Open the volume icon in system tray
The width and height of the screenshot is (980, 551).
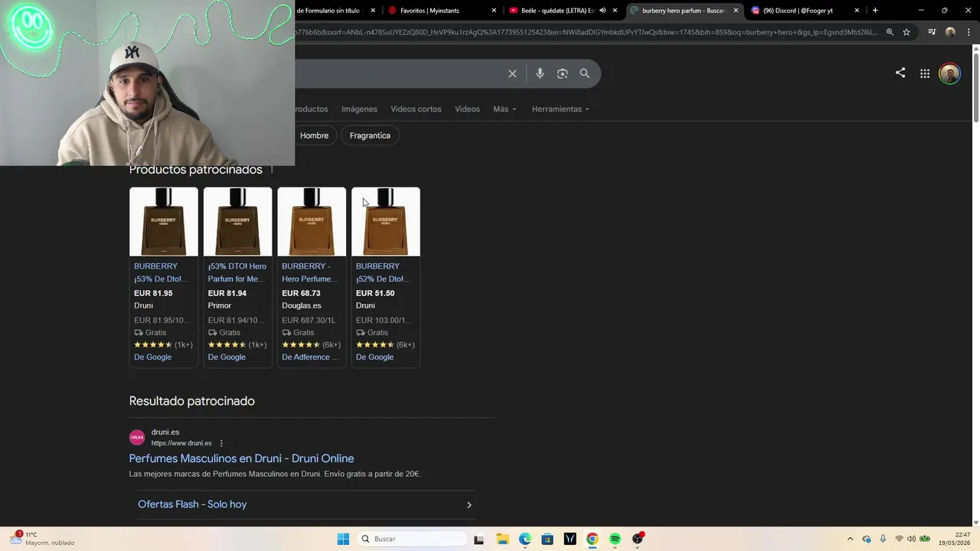(911, 539)
